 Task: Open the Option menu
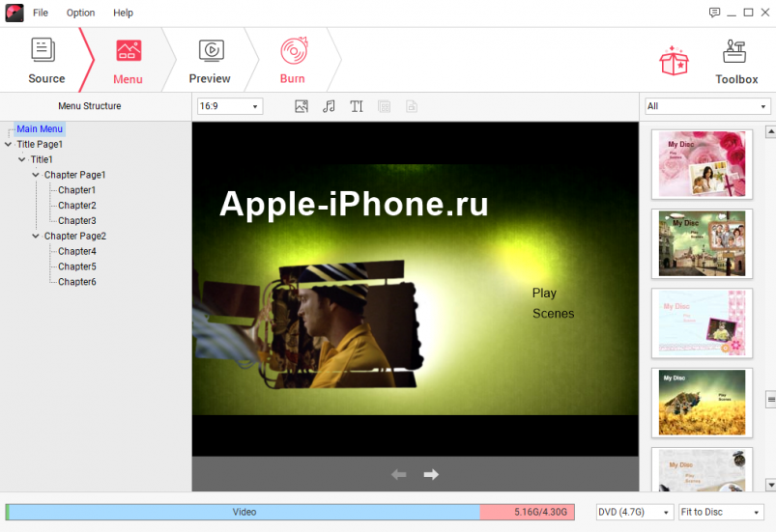pos(80,13)
